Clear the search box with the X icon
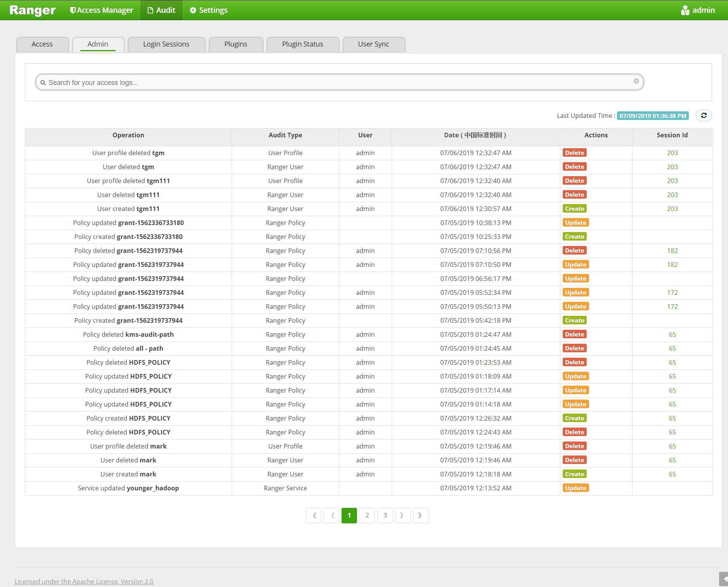 point(636,81)
